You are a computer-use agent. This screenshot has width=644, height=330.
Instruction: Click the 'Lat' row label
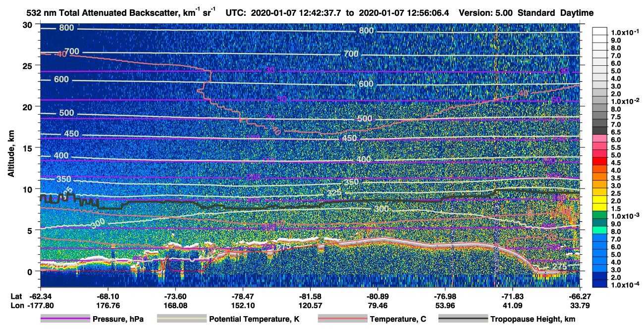click(16, 297)
